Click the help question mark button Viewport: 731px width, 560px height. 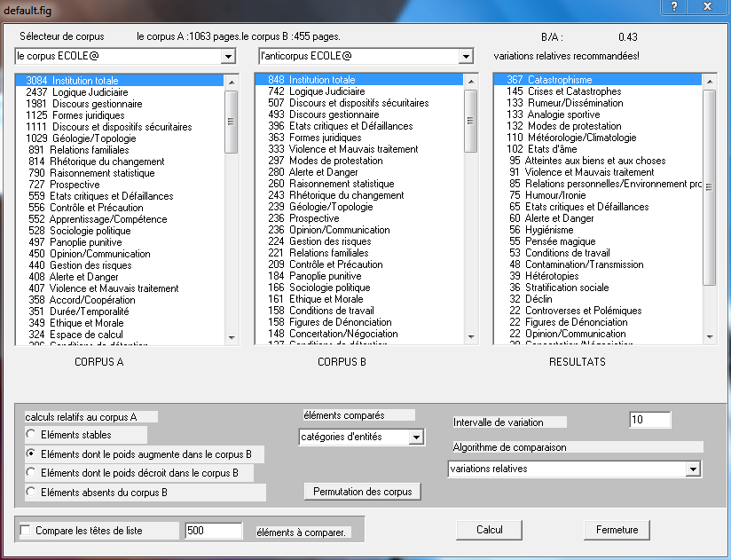pos(674,6)
